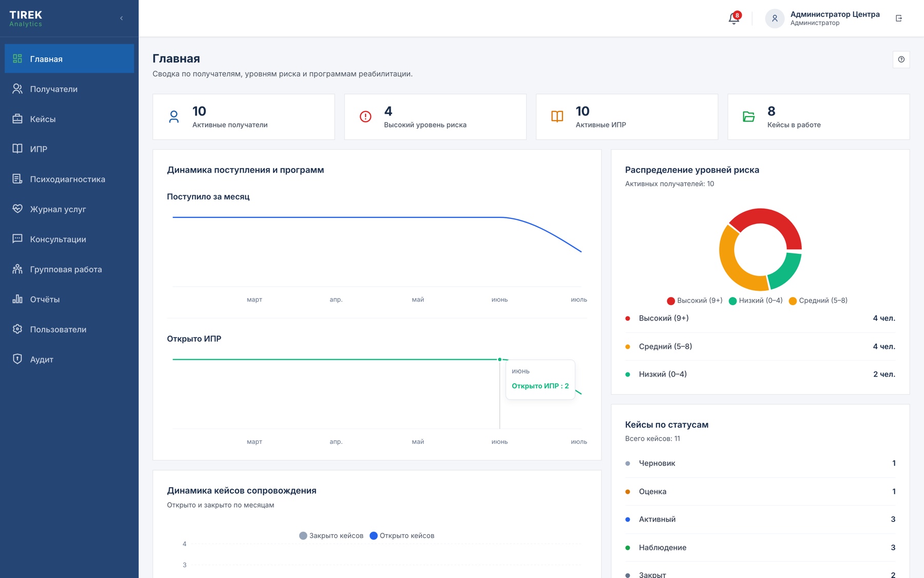This screenshot has width=924, height=578.
Task: Click the Динамика кейсов сопровождения heading
Action: [x=241, y=490]
